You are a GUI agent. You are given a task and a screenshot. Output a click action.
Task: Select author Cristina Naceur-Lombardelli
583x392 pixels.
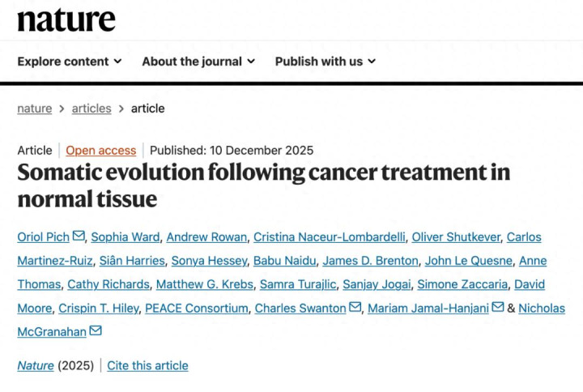(328, 237)
